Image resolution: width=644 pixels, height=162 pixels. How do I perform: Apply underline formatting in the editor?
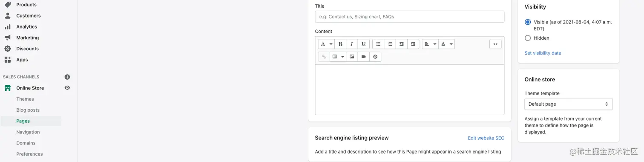coord(363,44)
